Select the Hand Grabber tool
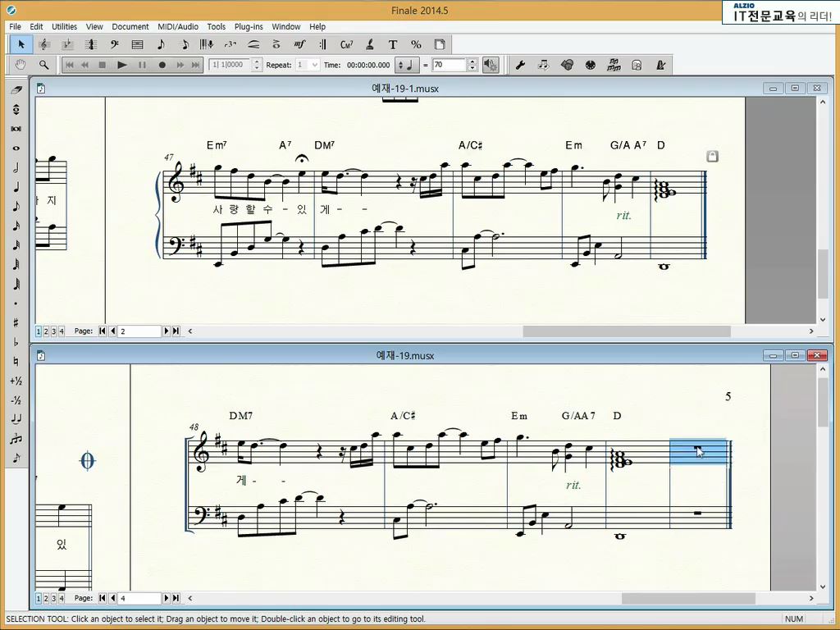This screenshot has width=840, height=630. (x=21, y=65)
